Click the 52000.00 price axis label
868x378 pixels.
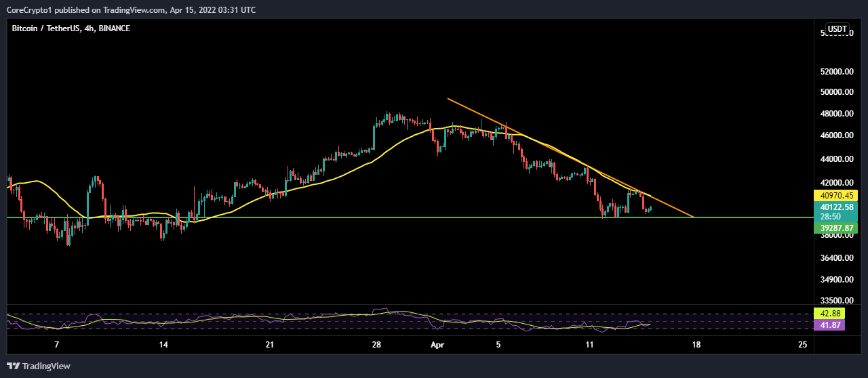[x=836, y=72]
